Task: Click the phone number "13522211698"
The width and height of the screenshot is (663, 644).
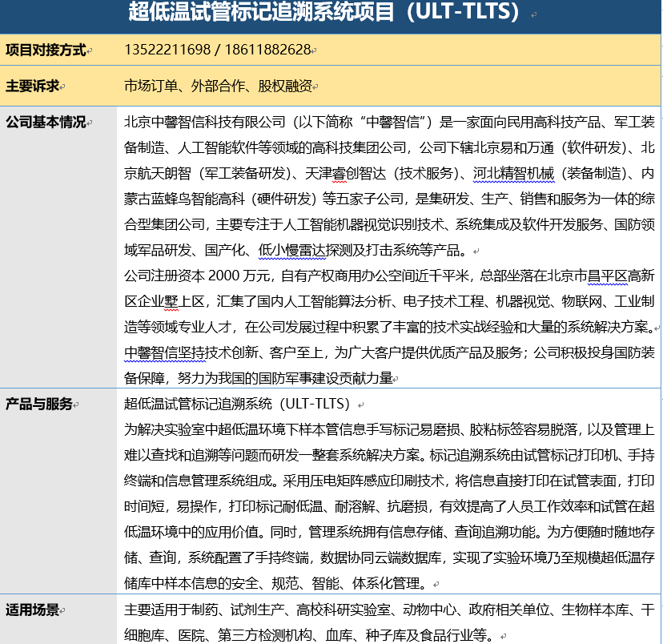Action: pos(167,50)
